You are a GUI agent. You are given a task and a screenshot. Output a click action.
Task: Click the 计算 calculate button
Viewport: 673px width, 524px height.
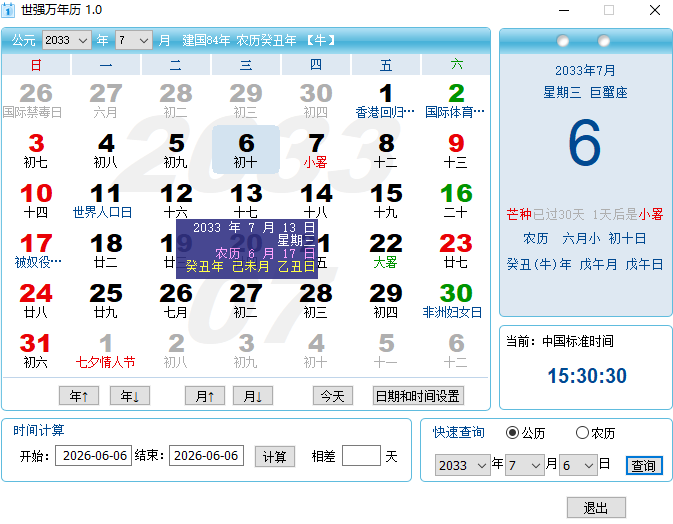pos(275,457)
